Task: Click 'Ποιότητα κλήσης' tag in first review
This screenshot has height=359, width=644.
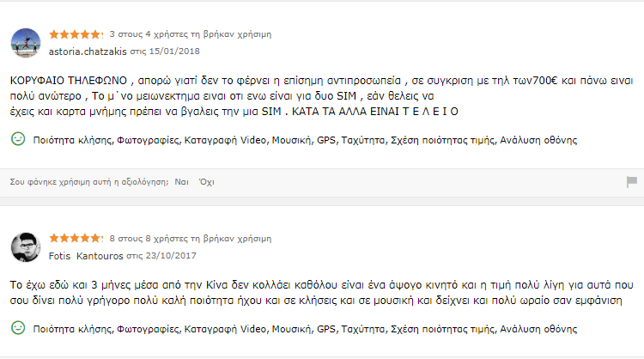Action: coord(70,139)
